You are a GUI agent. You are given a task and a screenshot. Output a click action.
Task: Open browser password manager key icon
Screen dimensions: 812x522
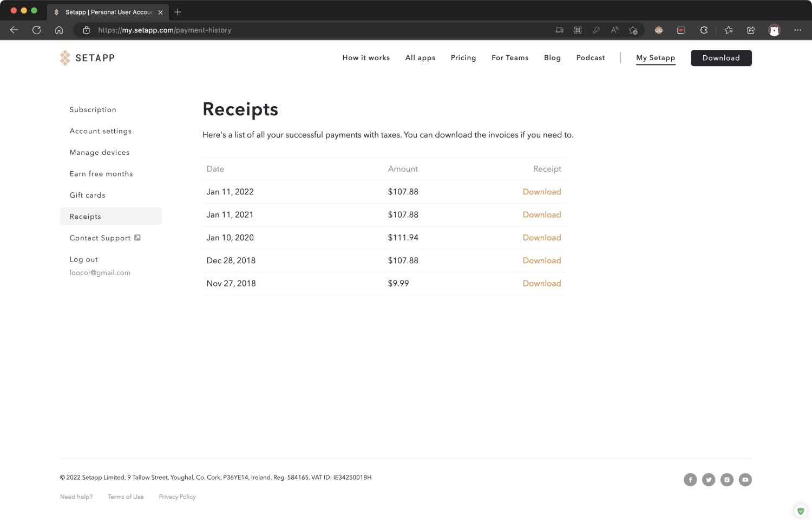click(x=597, y=30)
